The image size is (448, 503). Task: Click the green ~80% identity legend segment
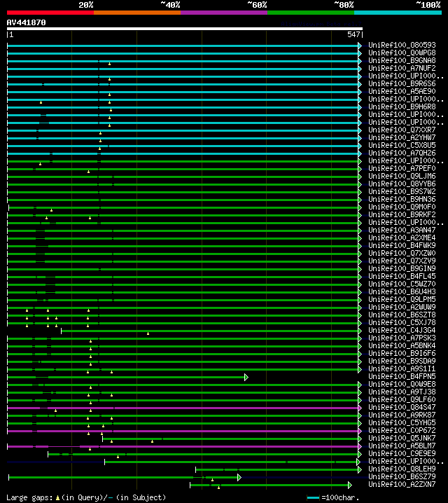(x=311, y=13)
